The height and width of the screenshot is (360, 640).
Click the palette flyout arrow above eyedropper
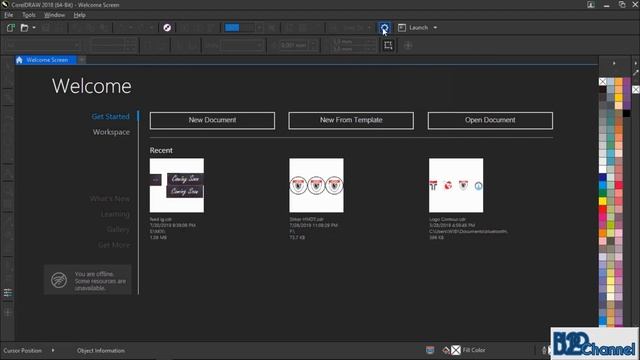coord(636,63)
